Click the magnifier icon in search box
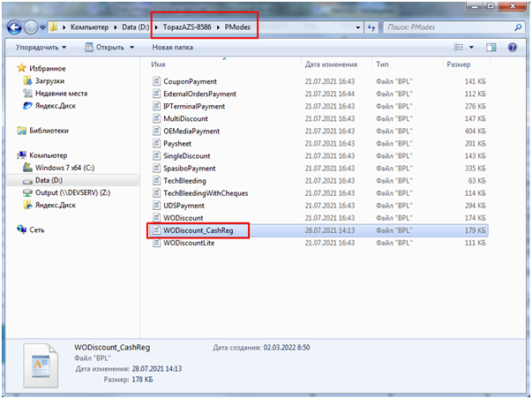Viewport: 532px width, 399px height. click(518, 27)
